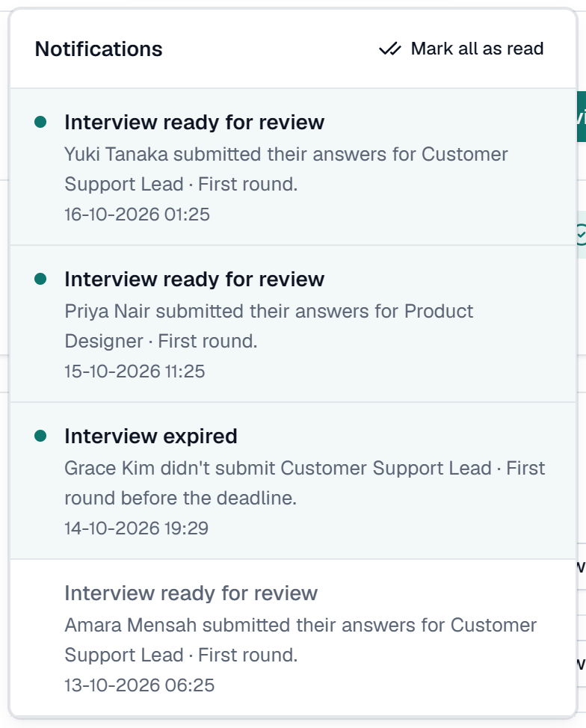Click text 'Grace Kim didn't submit Customer Support Lead'

click(278, 468)
